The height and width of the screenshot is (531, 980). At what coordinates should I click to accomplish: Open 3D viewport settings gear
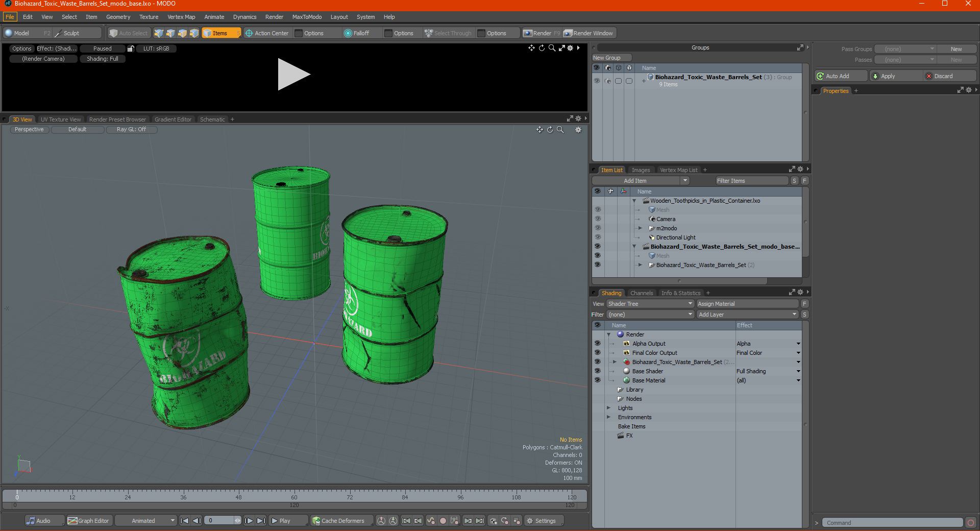tap(578, 130)
